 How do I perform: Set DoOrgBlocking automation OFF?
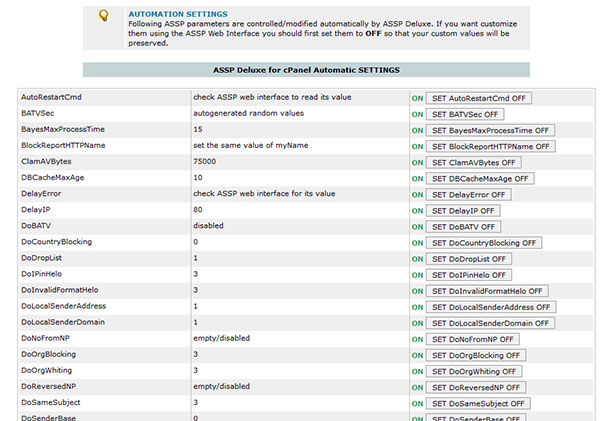(476, 356)
